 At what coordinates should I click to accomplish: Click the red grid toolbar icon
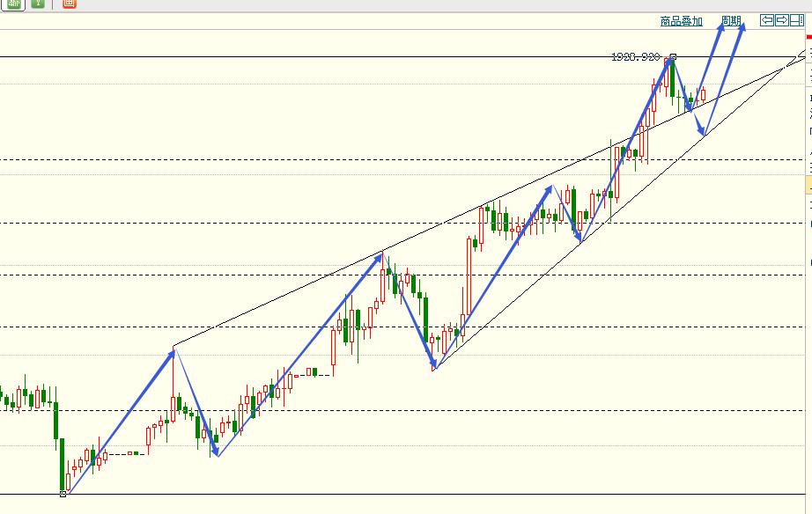[x=70, y=4]
